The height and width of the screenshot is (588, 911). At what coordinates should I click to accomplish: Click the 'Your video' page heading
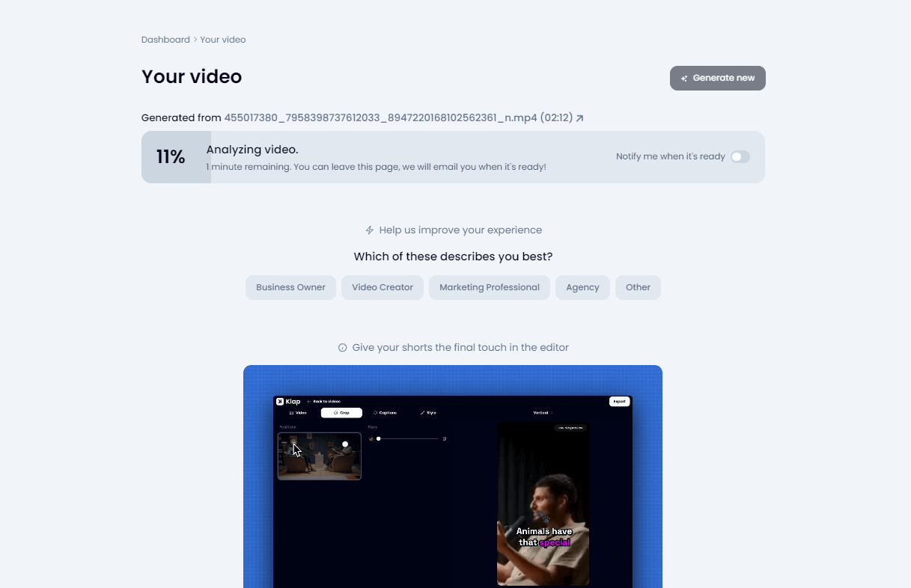click(192, 77)
